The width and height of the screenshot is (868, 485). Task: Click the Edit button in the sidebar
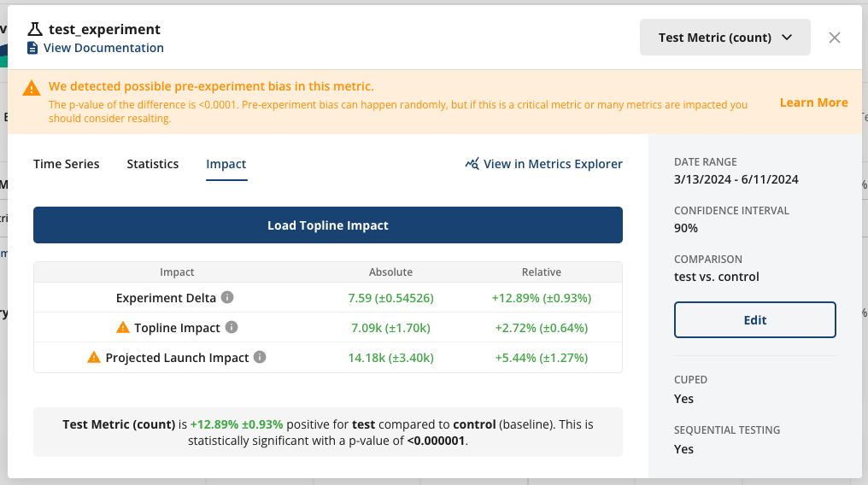point(754,320)
